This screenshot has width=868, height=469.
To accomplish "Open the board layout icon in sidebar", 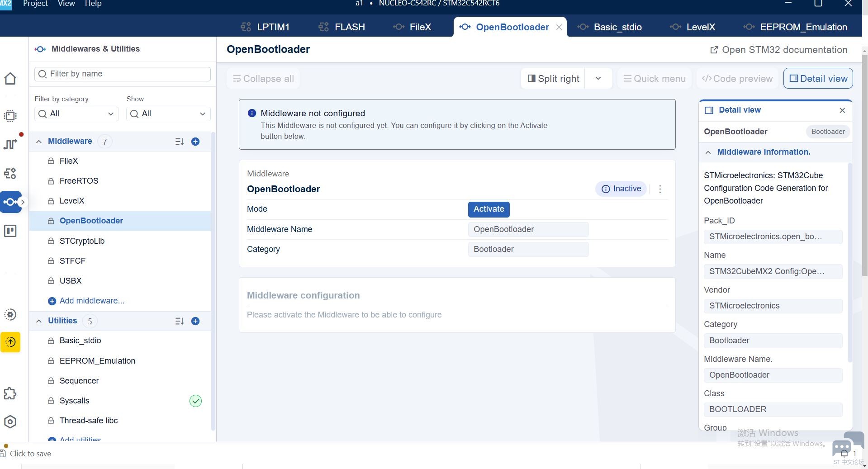I will point(10,231).
